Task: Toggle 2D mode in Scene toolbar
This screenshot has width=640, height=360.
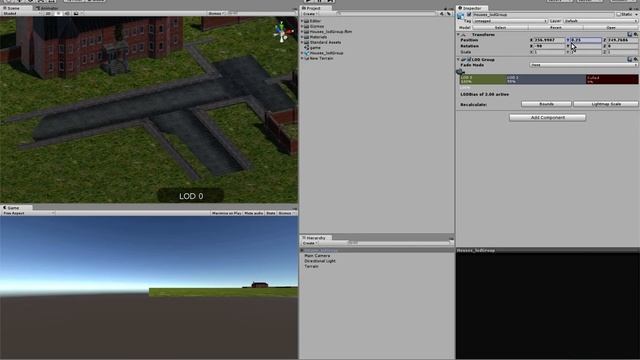Action: 48,13
